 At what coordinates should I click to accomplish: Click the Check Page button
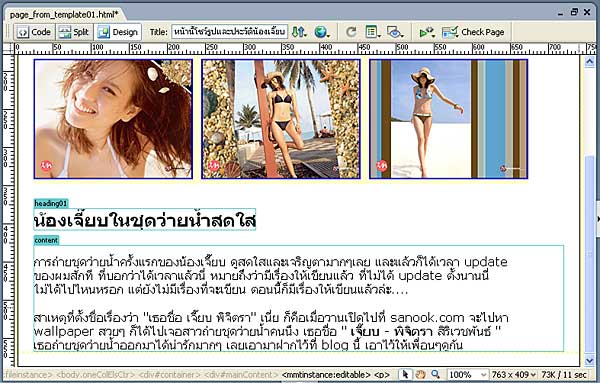click(473, 32)
